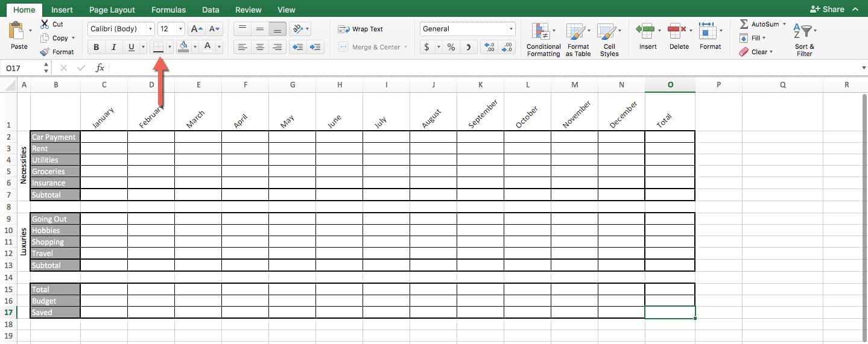Toggle bold formatting

coord(97,47)
